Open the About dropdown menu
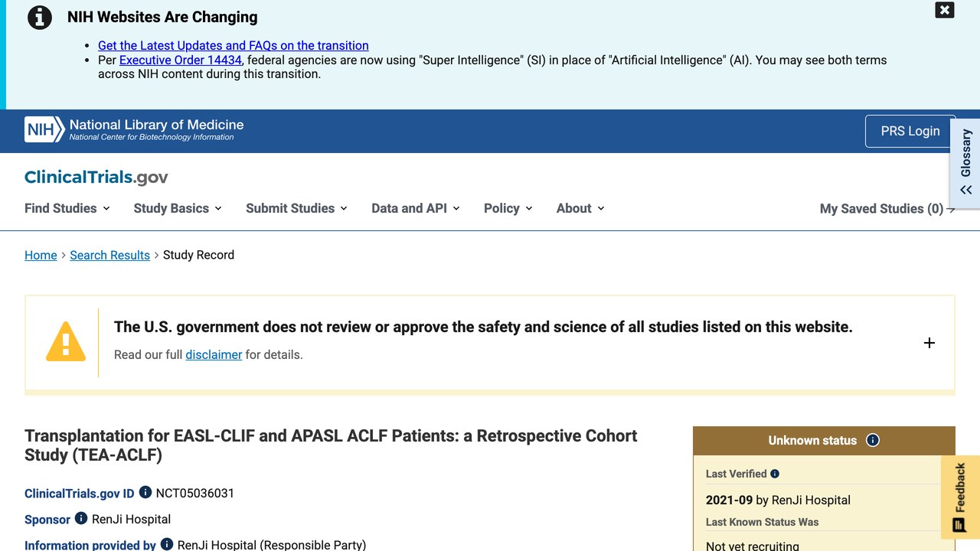 pyautogui.click(x=580, y=208)
